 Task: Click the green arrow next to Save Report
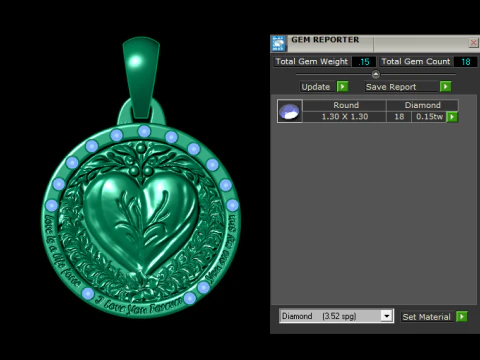445,87
